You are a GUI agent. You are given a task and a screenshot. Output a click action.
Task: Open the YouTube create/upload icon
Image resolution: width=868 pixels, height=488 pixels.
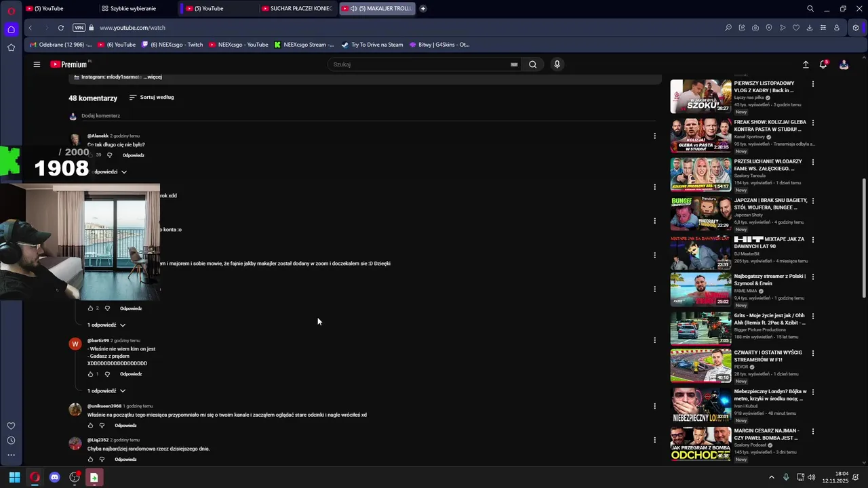coord(806,64)
